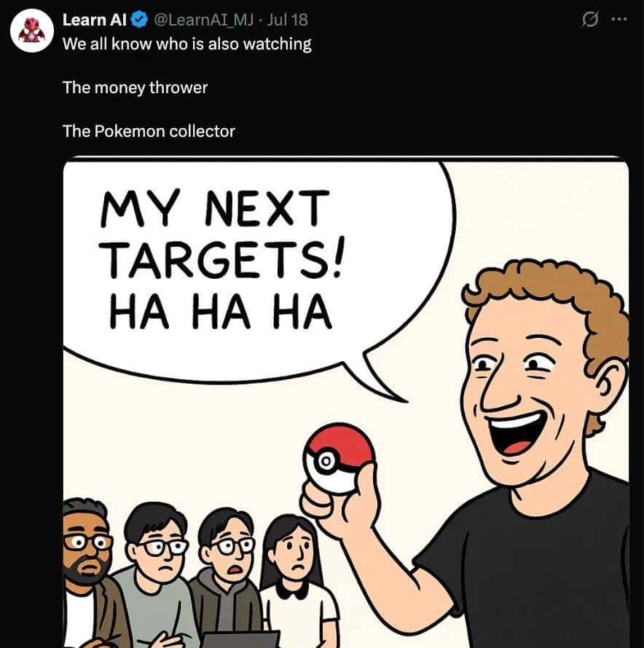Viewport: 644px width, 648px height.
Task: Click the red and white Pokeball
Action: (x=338, y=458)
